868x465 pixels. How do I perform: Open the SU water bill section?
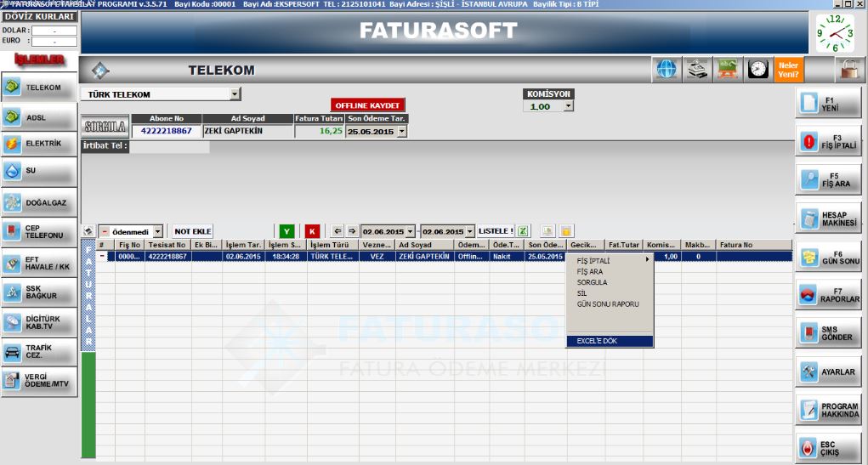click(x=39, y=171)
